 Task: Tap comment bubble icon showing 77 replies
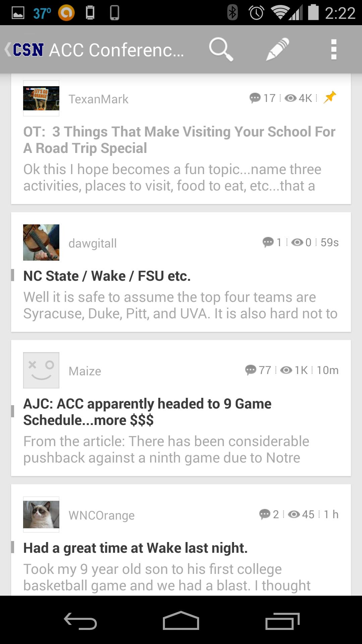(x=251, y=370)
